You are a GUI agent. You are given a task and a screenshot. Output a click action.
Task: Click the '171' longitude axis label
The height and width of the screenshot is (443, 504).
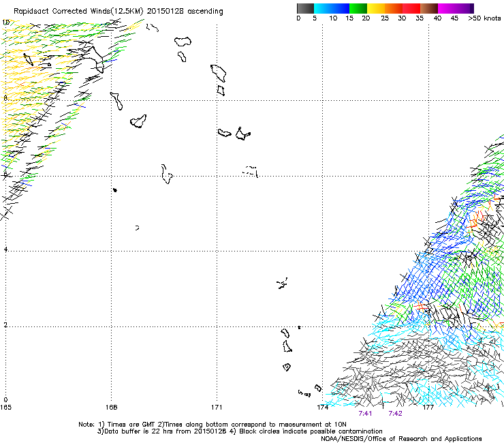tap(217, 408)
